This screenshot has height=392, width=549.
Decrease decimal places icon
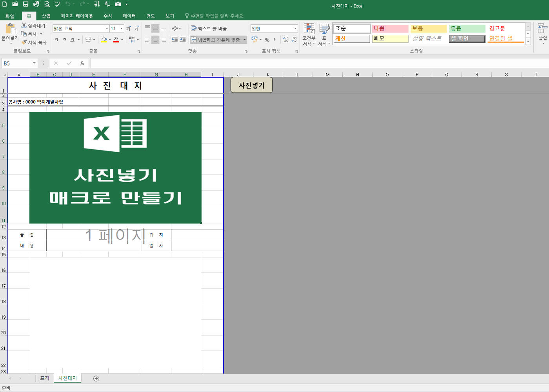[x=294, y=40]
